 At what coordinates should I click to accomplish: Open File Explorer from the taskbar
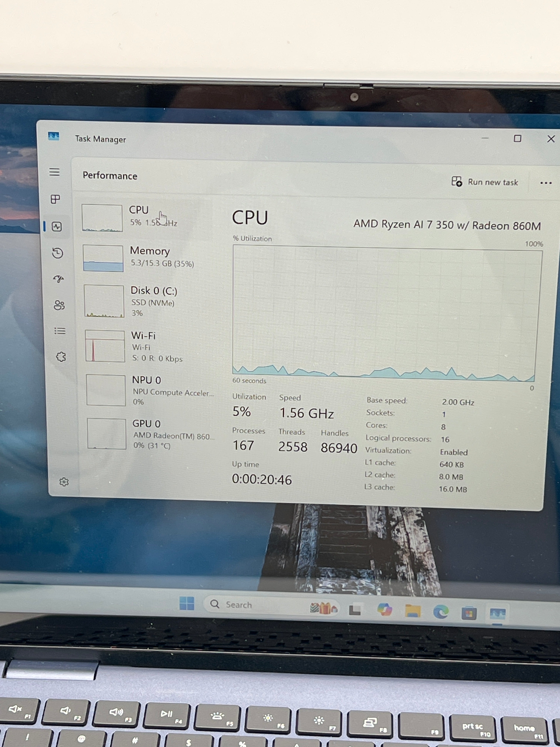tap(412, 611)
